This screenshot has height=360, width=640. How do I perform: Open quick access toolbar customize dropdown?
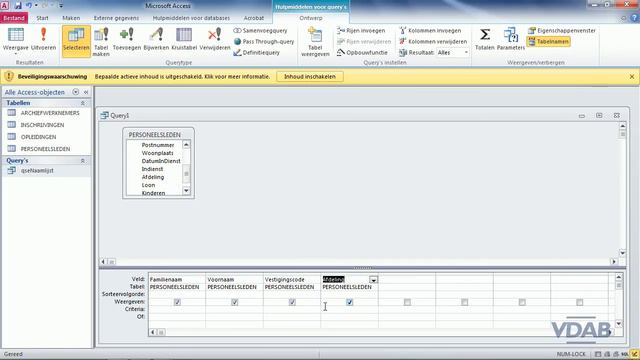(x=61, y=6)
